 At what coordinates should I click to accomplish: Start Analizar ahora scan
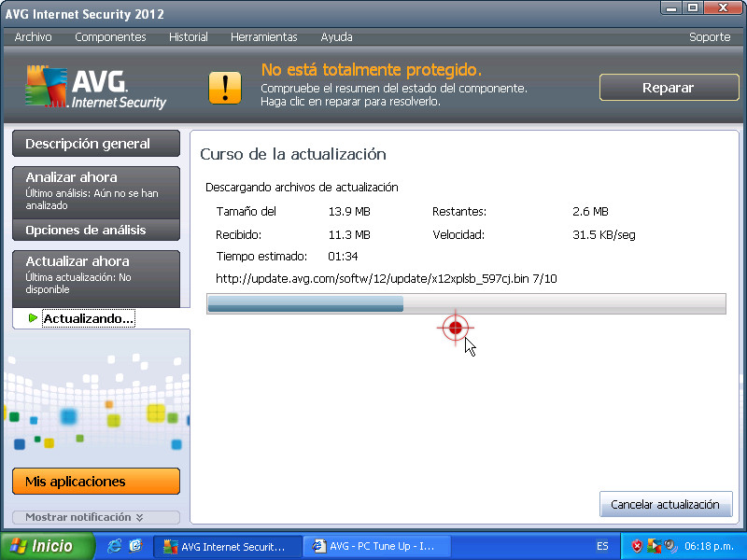pyautogui.click(x=96, y=192)
